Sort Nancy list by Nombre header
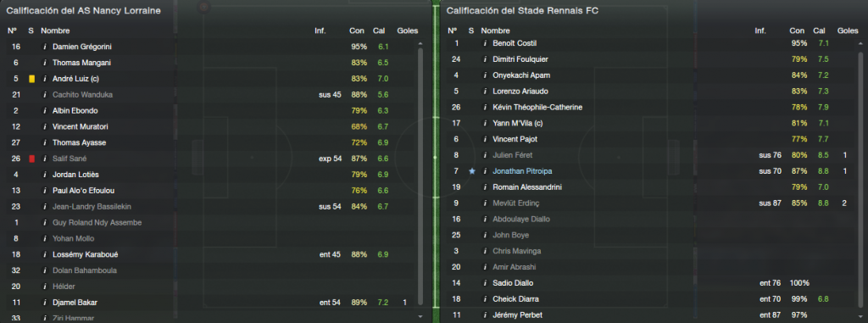 (53, 31)
